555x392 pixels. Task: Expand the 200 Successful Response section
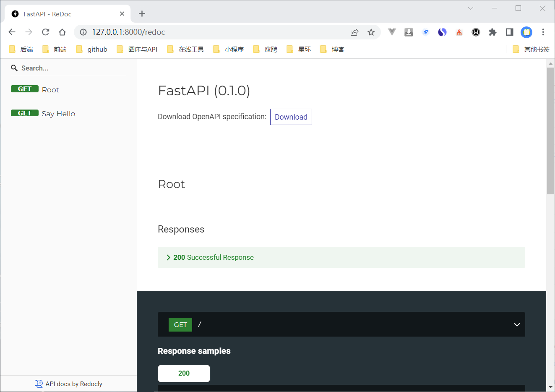(x=341, y=257)
